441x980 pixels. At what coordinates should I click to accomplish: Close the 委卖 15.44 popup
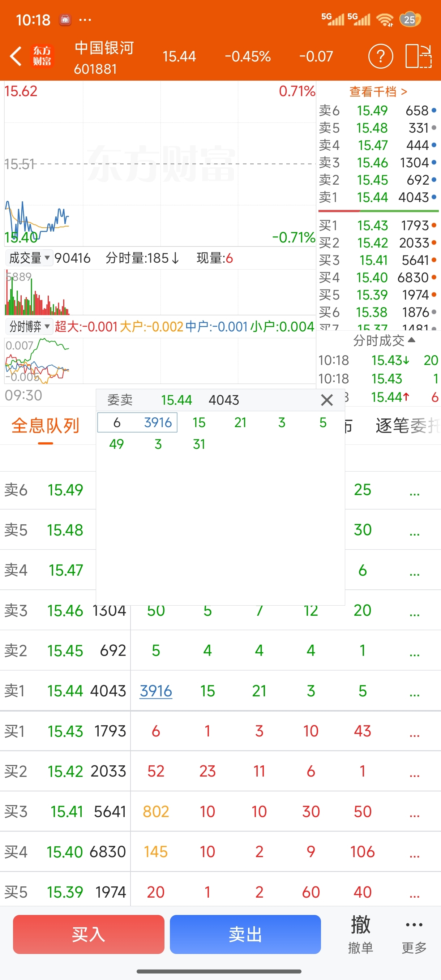pos(326,400)
